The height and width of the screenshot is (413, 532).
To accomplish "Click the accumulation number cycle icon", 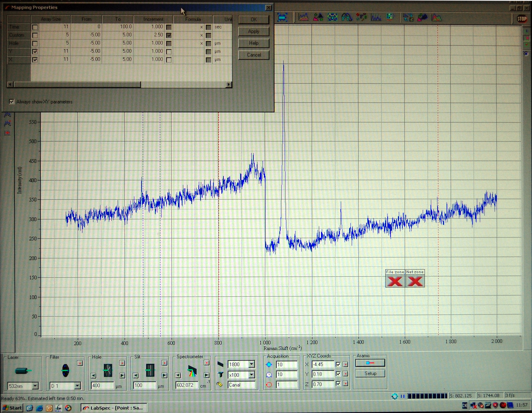I will click(x=269, y=385).
